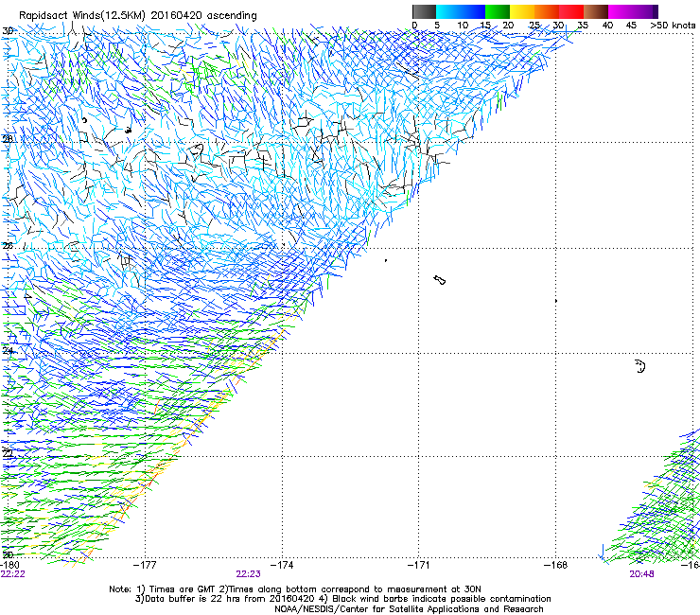Screen dimensions: 700x615
Task: Click the orange 25-30 knots legend swatch
Action: [547, 11]
